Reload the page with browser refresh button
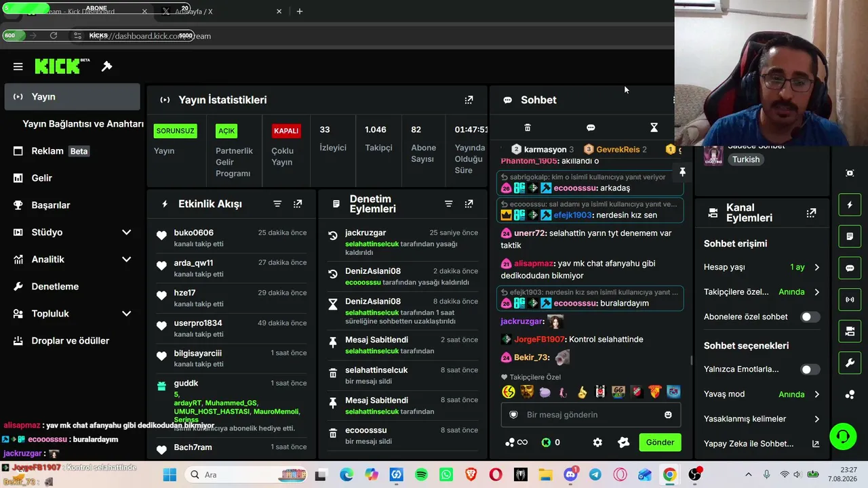Viewport: 868px width, 488px height. point(54,36)
